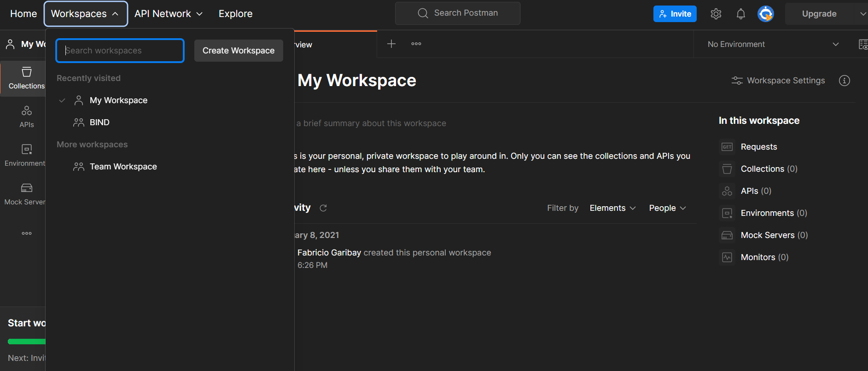This screenshot has width=868, height=371.
Task: Open the notifications bell
Action: point(740,14)
